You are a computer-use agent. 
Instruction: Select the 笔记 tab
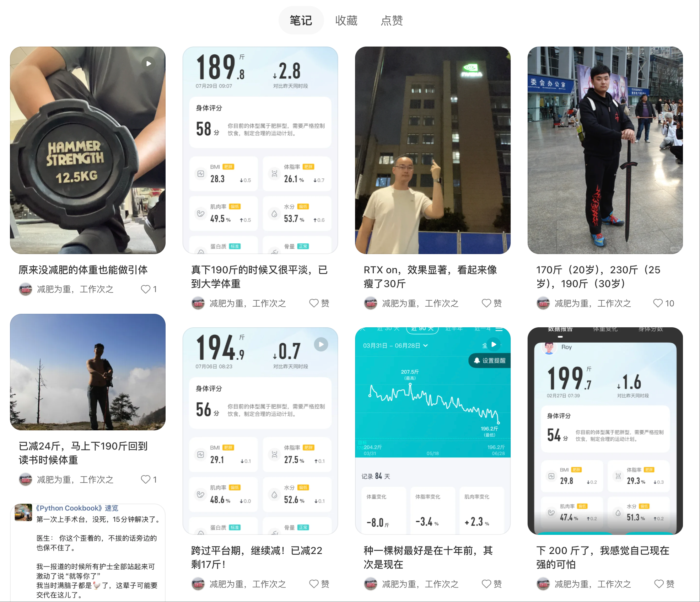(301, 21)
